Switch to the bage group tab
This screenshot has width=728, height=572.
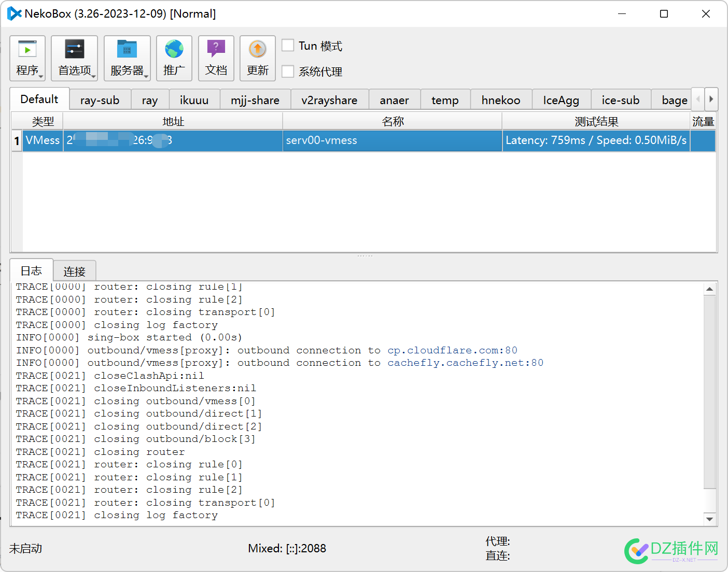click(x=672, y=100)
